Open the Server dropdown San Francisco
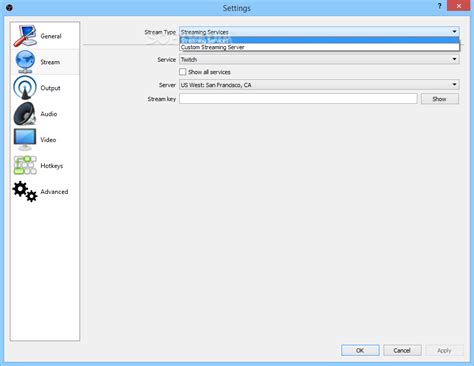This screenshot has height=366, width=474. pos(319,85)
